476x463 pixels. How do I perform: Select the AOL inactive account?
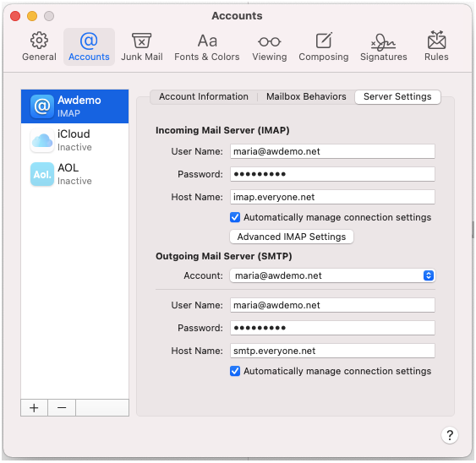click(74, 174)
